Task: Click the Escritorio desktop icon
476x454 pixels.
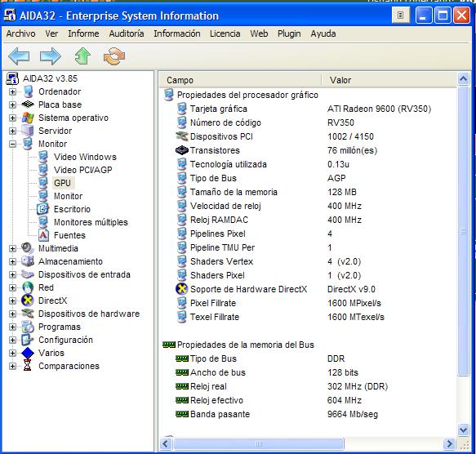Action: [x=42, y=209]
